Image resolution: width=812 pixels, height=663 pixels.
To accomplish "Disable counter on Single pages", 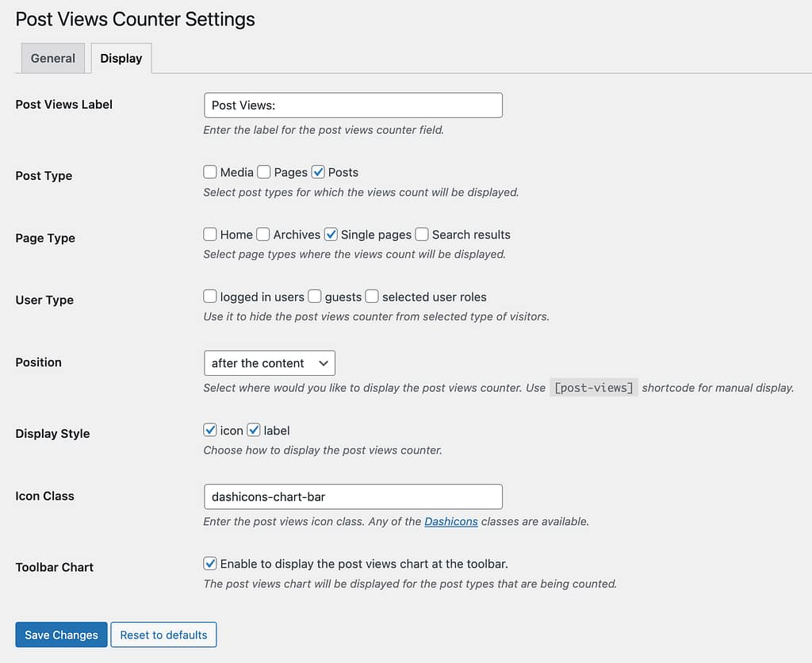I will click(x=331, y=234).
